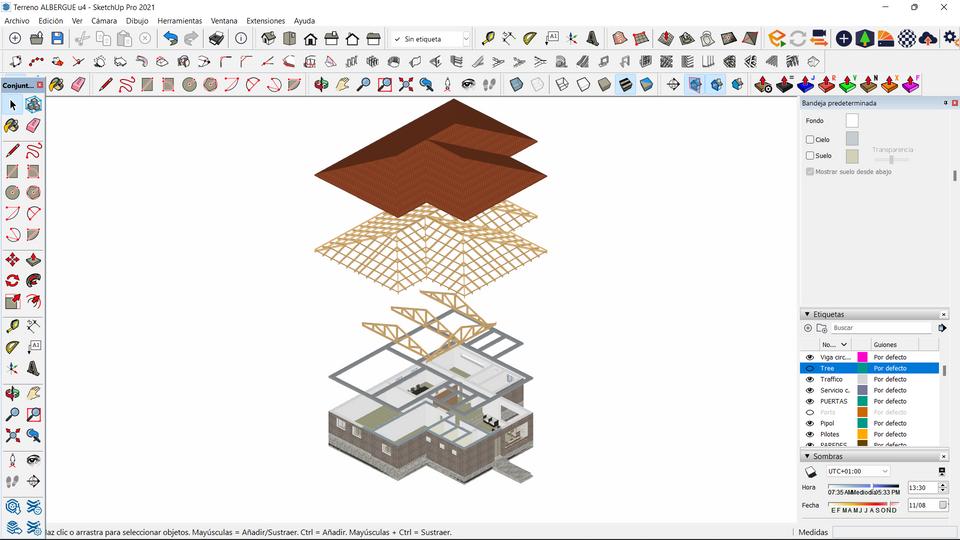This screenshot has width=960, height=540.
Task: Click the add tag plus icon in Etiquetas
Action: click(x=808, y=328)
